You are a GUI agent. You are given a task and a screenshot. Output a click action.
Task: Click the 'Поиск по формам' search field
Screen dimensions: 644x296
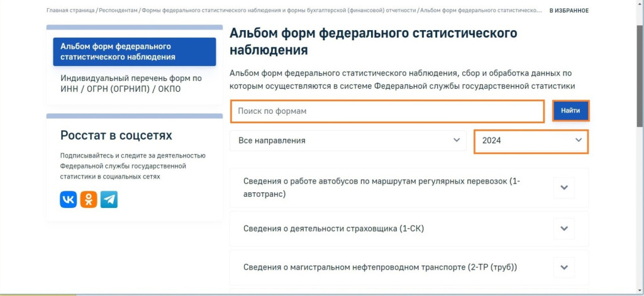[387, 111]
